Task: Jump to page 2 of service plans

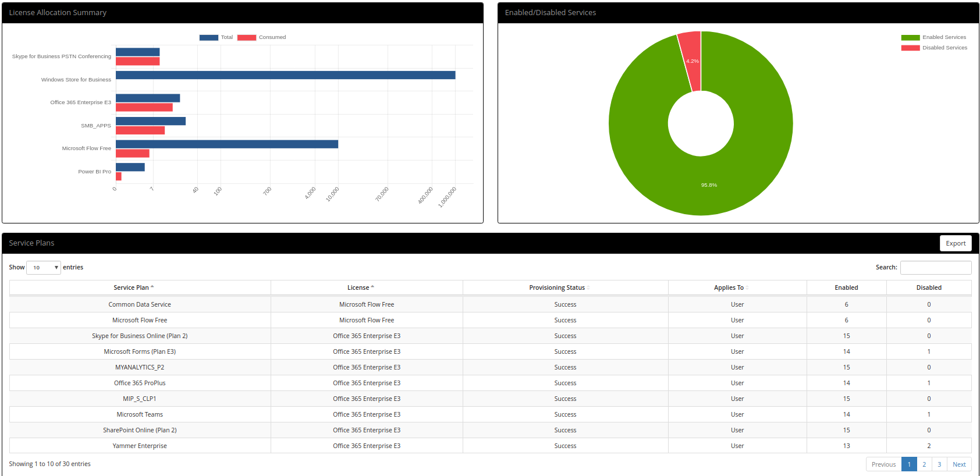Action: coord(924,464)
